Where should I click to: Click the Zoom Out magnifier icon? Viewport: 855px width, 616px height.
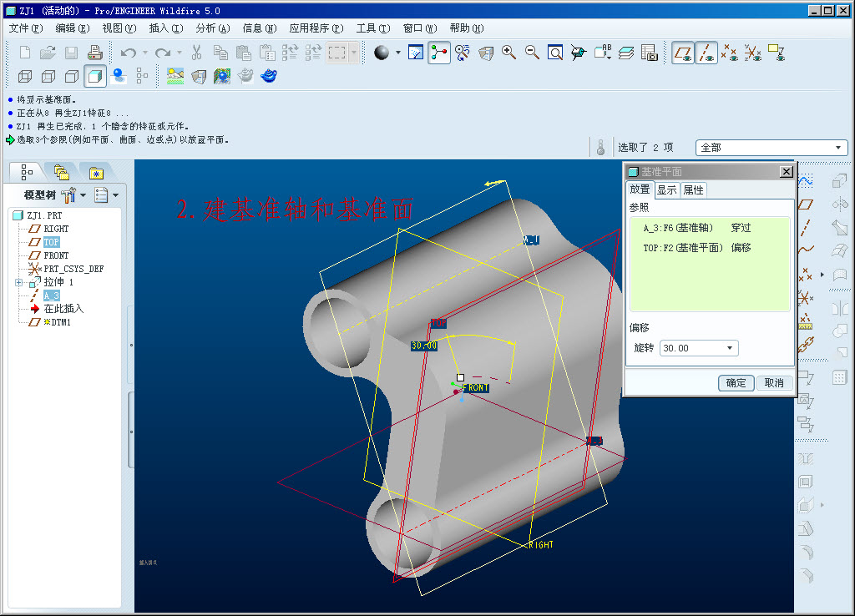coord(532,53)
